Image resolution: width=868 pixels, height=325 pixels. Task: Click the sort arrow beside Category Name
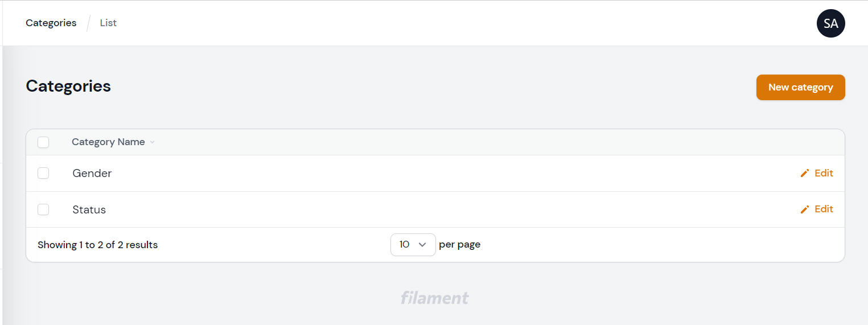tap(152, 142)
